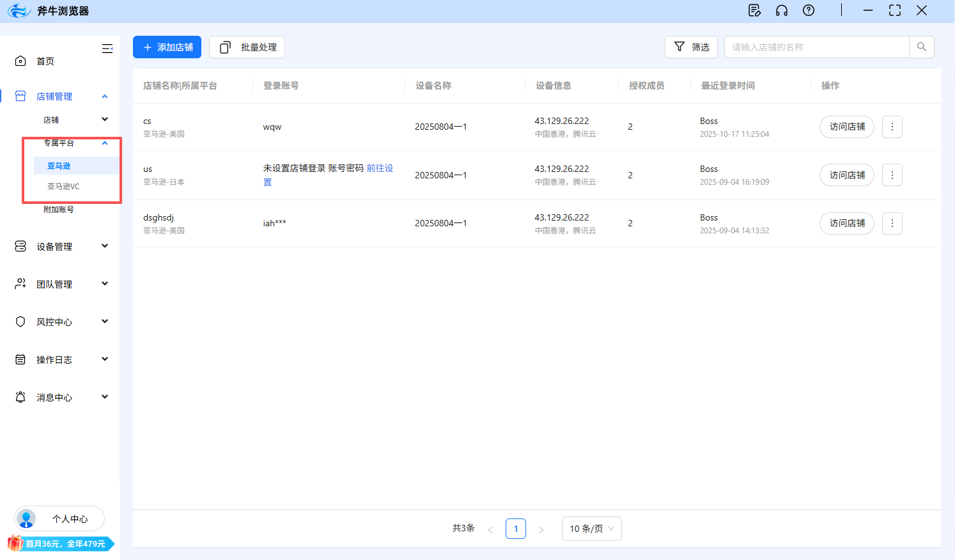The width and height of the screenshot is (955, 560).
Task: Click the search magnifier in shop search box
Action: [x=921, y=47]
